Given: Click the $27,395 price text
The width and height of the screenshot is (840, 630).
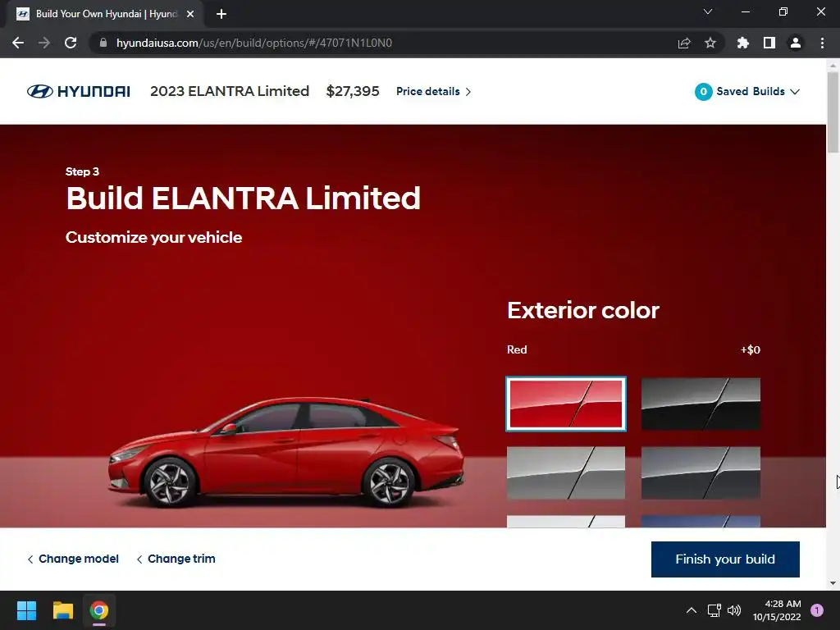Looking at the screenshot, I should coord(353,91).
